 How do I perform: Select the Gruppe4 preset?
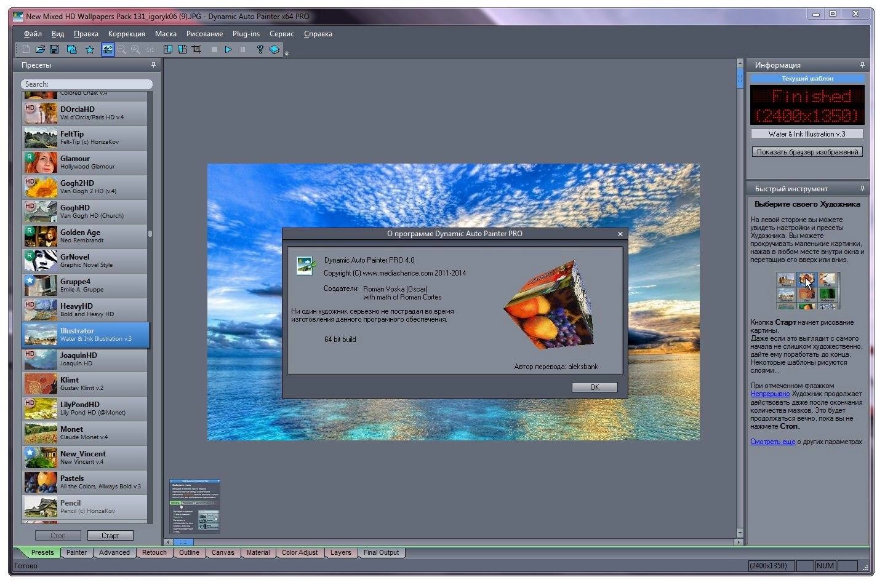pyautogui.click(x=85, y=285)
